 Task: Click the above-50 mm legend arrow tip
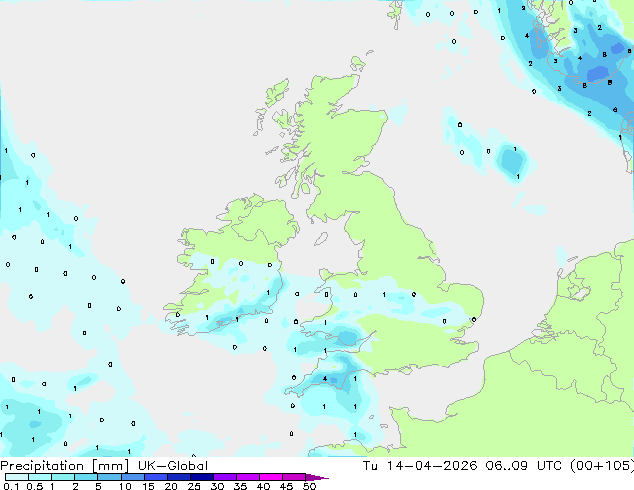pos(317,477)
